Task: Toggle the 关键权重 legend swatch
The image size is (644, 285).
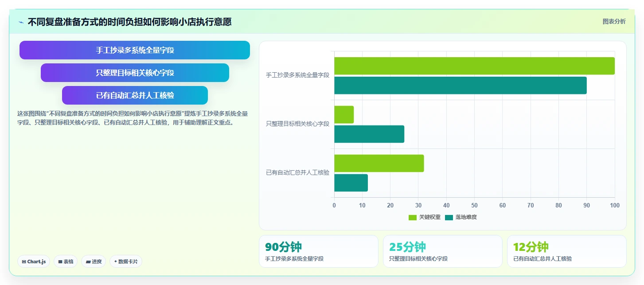Action: click(413, 217)
